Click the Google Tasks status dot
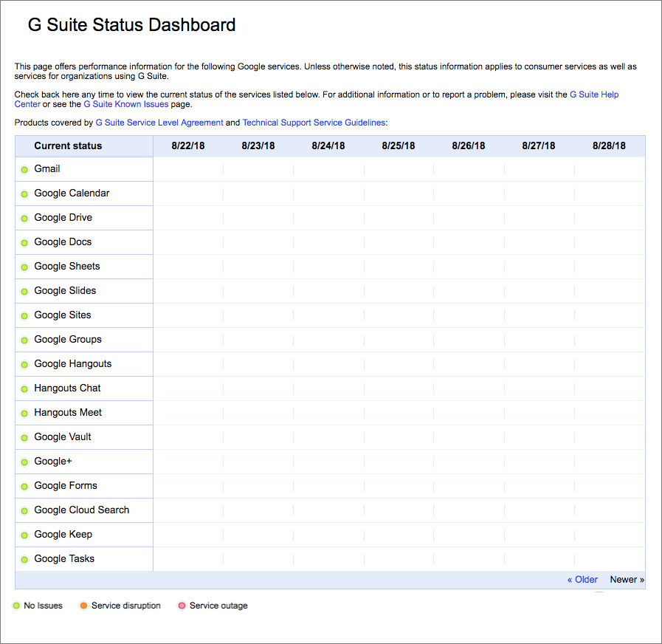Image resolution: width=662 pixels, height=644 pixels. pyautogui.click(x=24, y=560)
